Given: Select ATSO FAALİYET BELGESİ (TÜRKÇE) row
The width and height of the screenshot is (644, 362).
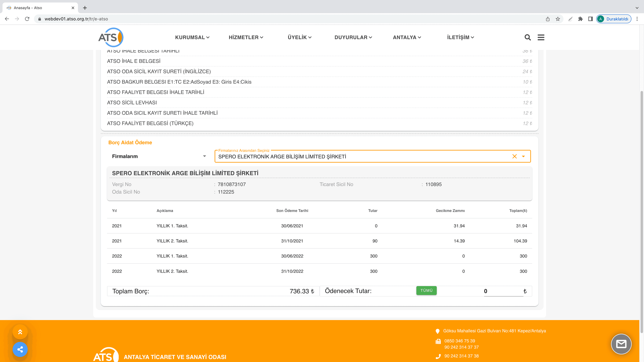Looking at the screenshot, I should [319, 123].
